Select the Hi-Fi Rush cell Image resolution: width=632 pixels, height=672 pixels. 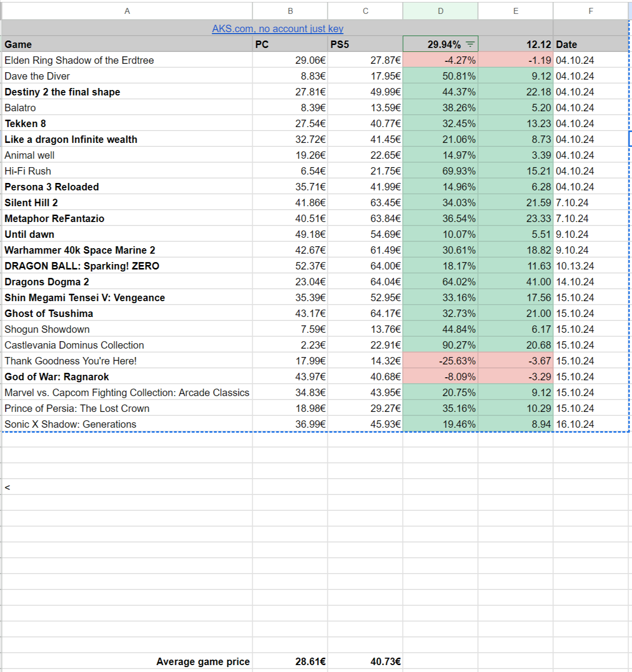(127, 171)
